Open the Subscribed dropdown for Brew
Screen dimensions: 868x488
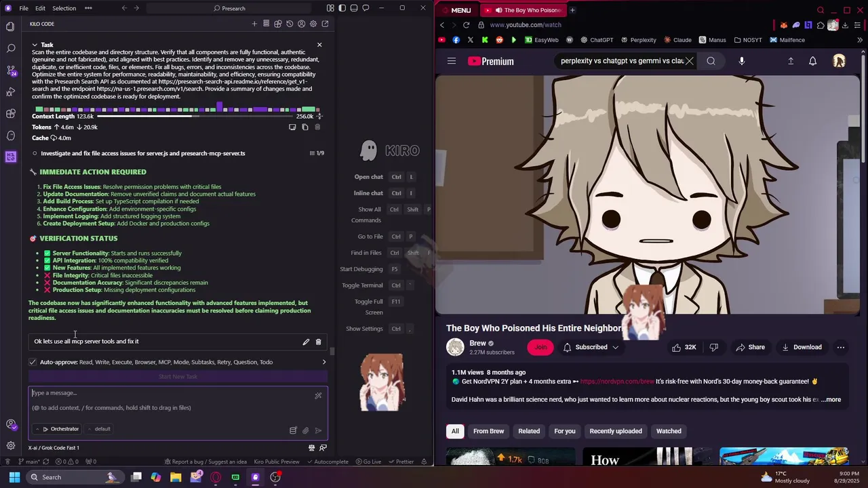pyautogui.click(x=591, y=347)
